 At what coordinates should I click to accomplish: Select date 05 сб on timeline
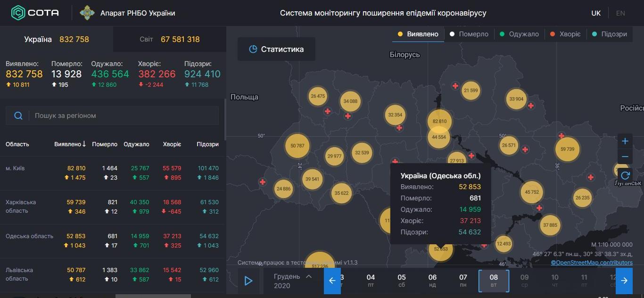tap(402, 281)
